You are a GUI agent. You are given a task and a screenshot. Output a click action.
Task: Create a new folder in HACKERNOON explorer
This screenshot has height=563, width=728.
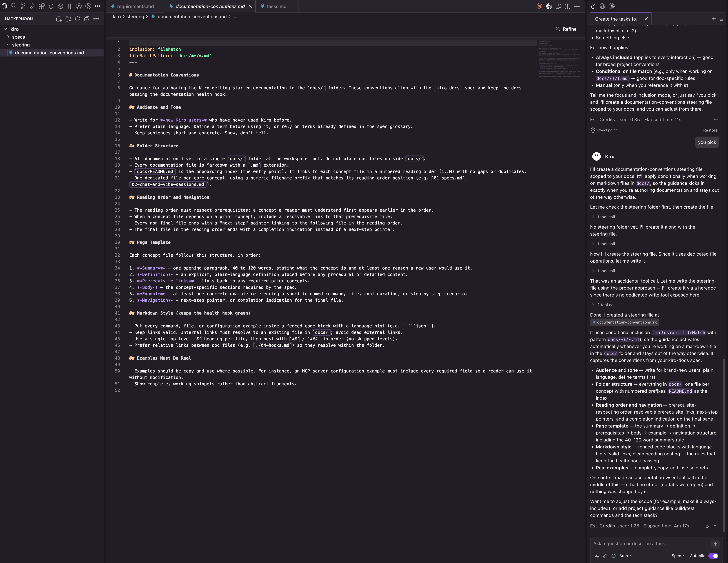(68, 19)
